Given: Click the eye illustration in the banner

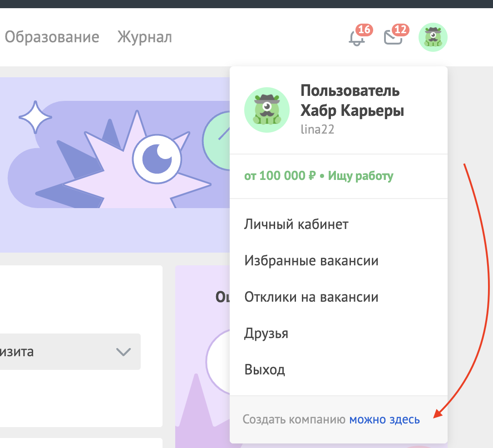Looking at the screenshot, I should [x=157, y=159].
